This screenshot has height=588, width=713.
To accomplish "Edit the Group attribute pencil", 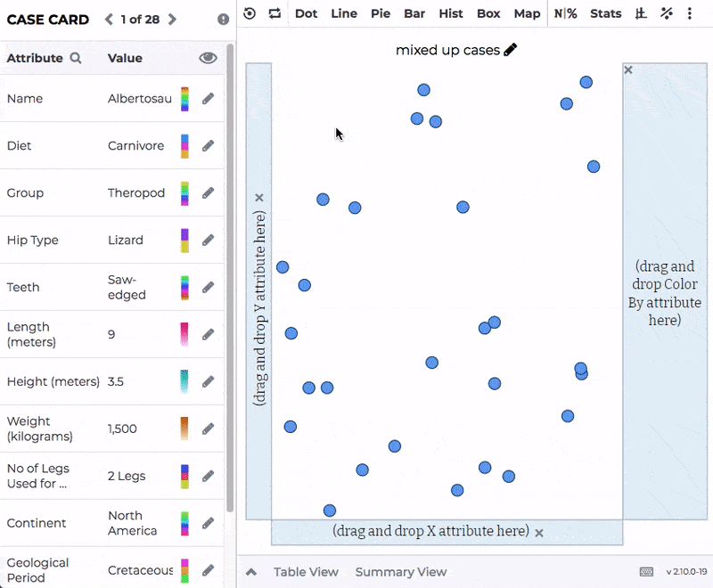I will 208,193.
